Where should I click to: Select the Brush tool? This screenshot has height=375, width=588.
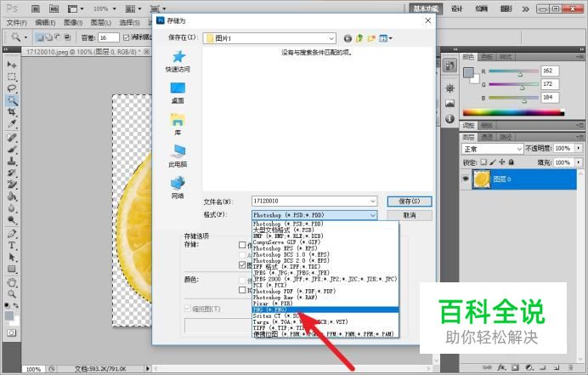pyautogui.click(x=12, y=150)
